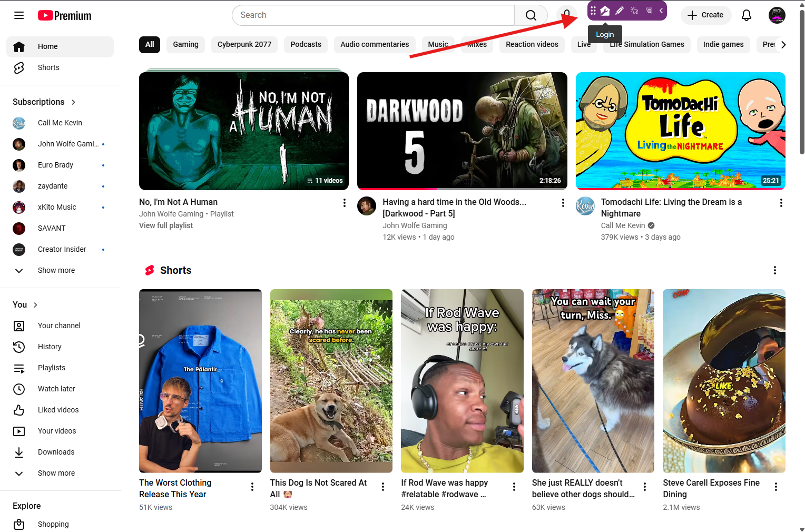
Task: Select the Indie games chip
Action: pos(723,44)
